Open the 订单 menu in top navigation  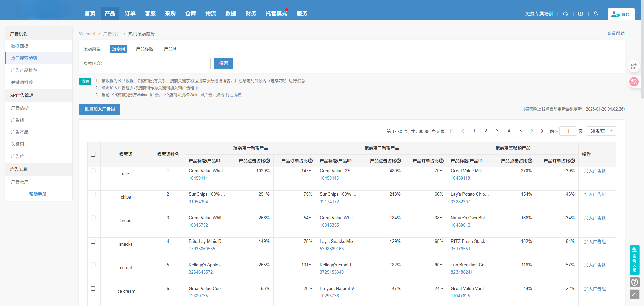[x=130, y=13]
